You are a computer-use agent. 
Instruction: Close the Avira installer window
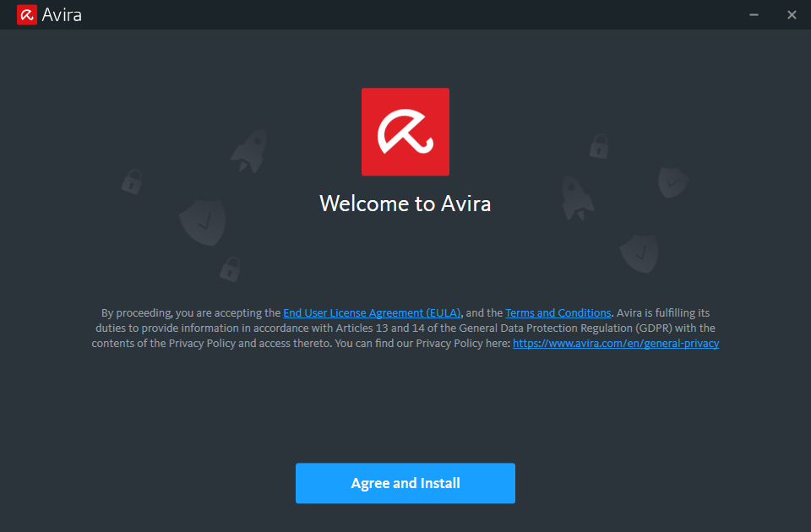pos(792,15)
